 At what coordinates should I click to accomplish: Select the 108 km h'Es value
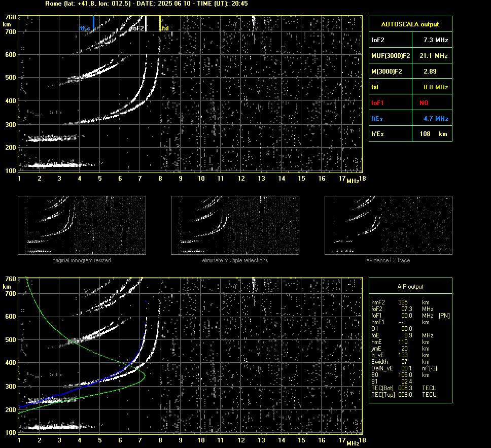point(433,134)
